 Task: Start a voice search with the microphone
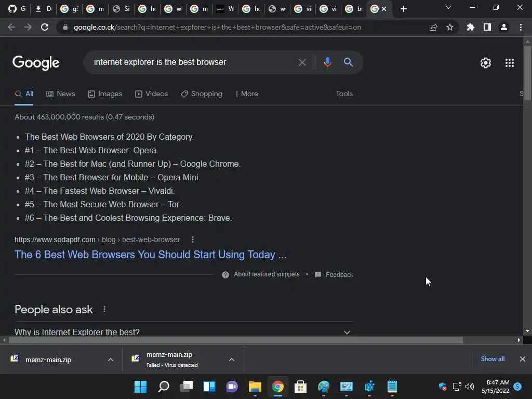coord(327,62)
